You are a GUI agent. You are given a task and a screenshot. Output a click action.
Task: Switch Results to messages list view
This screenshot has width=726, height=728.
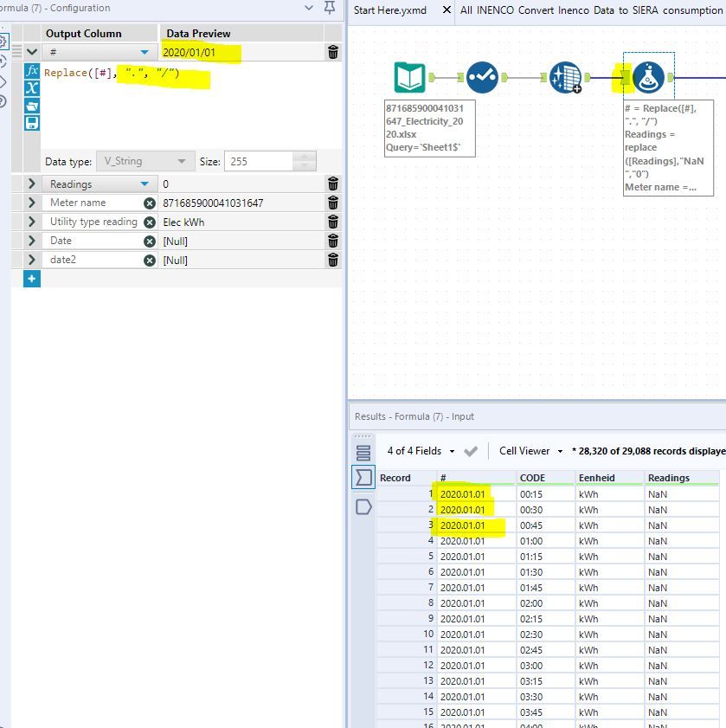(x=363, y=452)
